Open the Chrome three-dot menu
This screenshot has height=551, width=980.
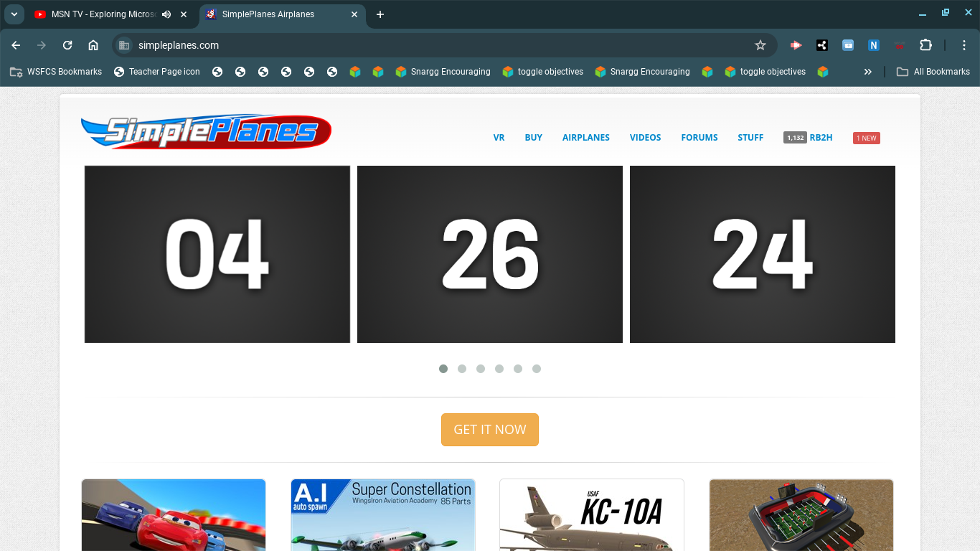964,45
